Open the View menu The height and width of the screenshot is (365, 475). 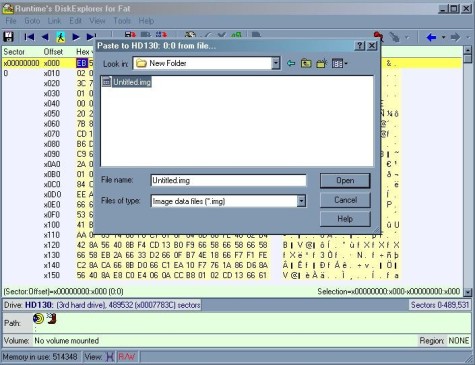(97, 21)
